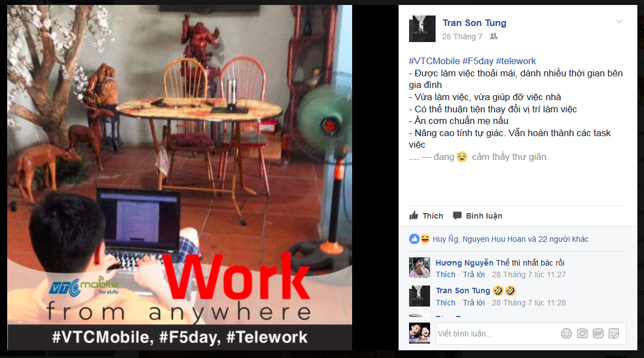This screenshot has height=358, width=644.
Task: Attach a photo using the camera icon
Action: tap(582, 333)
